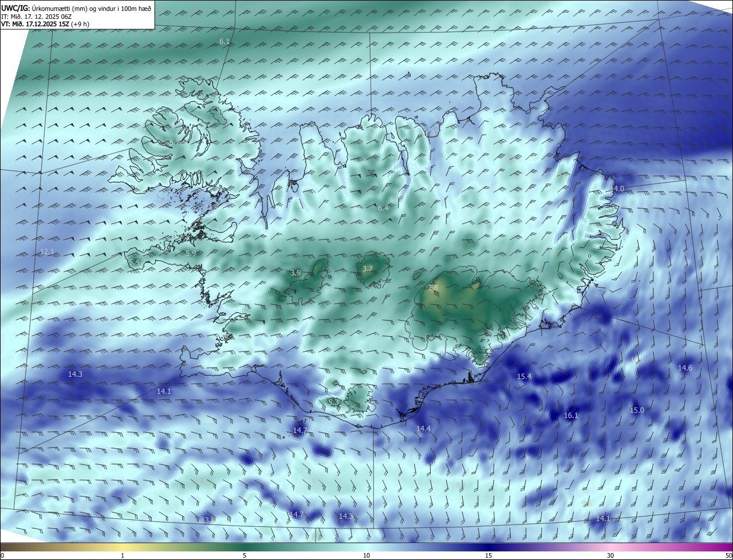Click the colour scale tick label 50
This screenshot has height=560, width=733.
point(728,555)
